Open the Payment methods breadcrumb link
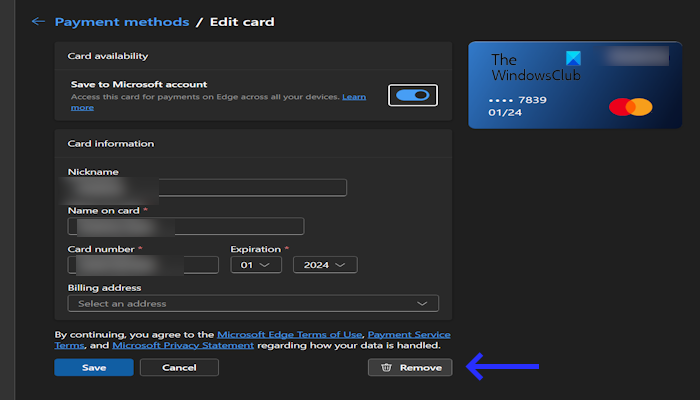The height and width of the screenshot is (400, 700). tap(122, 22)
